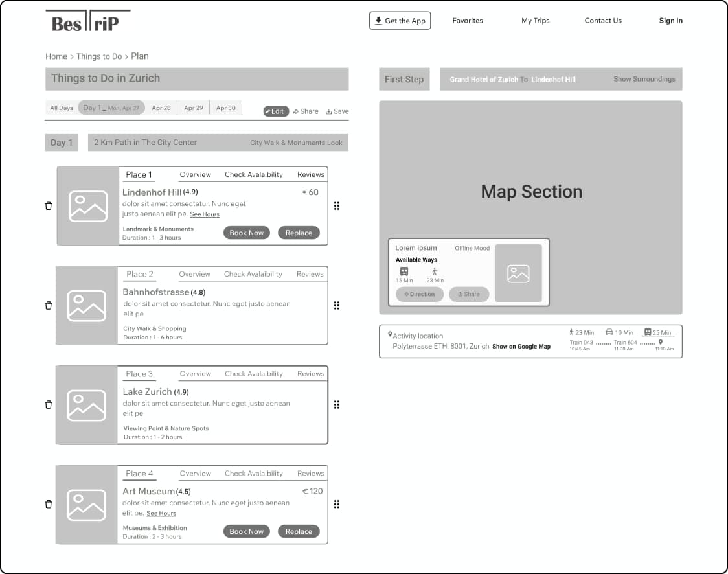Open See Hours link for Lindenhof Hill
Viewport: 728px width, 574px height.
coord(205,214)
